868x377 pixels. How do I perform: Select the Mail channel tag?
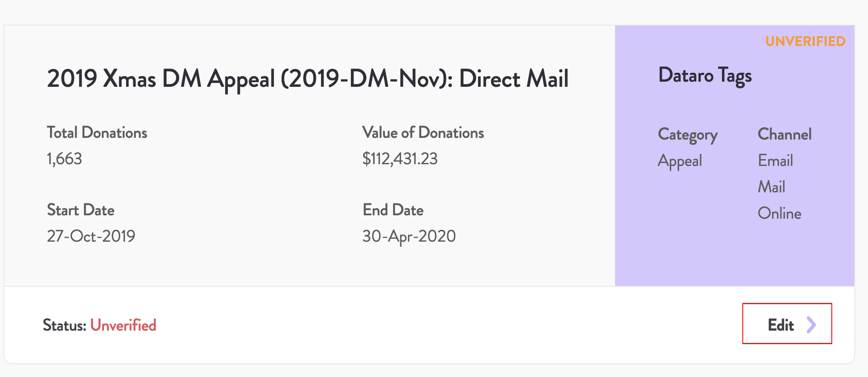tap(771, 187)
